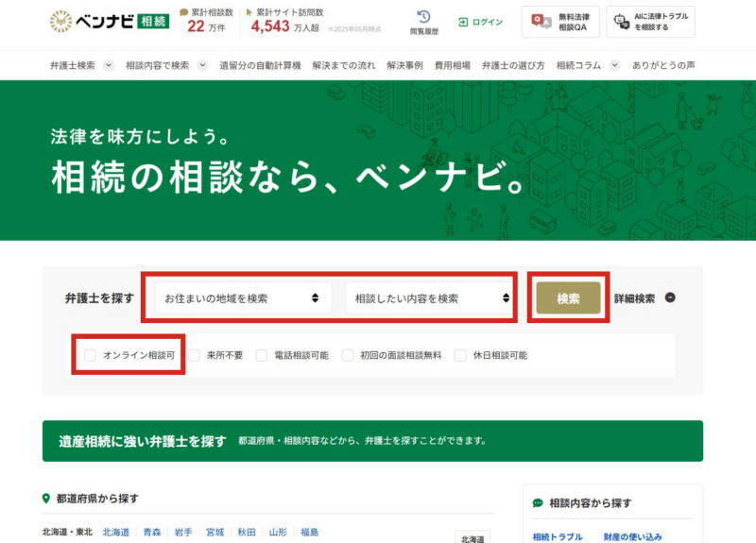Open 解決事例 page

coord(404,65)
